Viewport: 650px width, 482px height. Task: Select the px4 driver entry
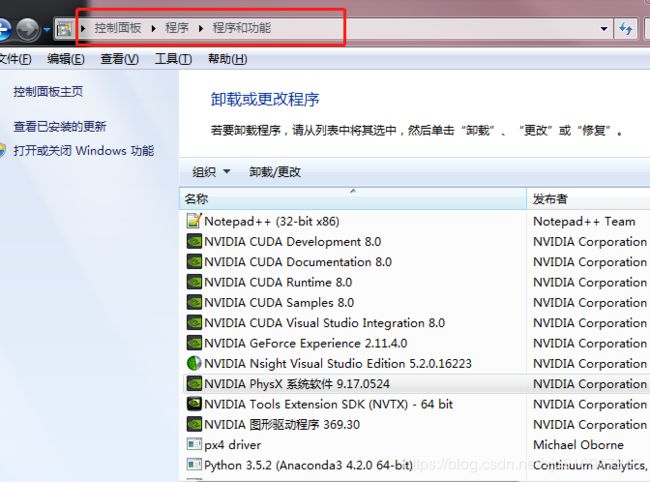pos(415,444)
